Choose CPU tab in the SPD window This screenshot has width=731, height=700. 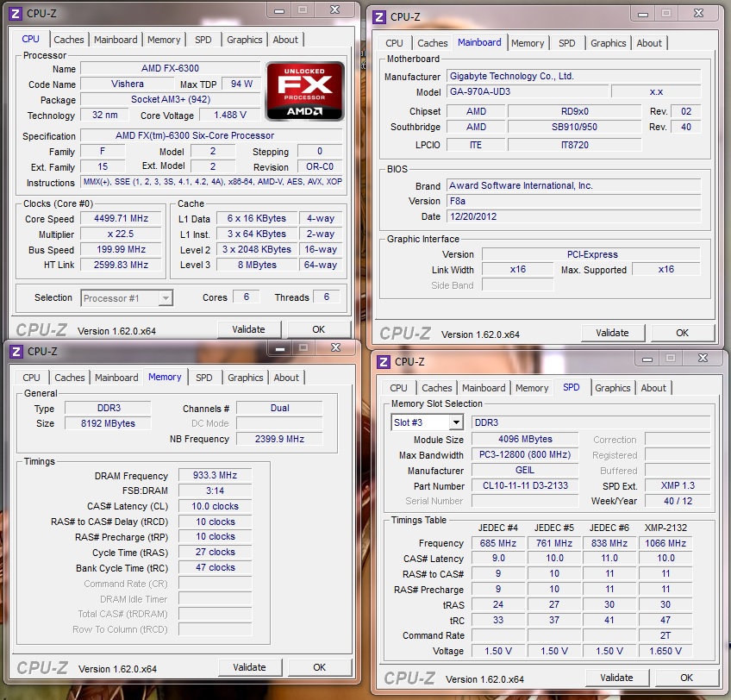[398, 388]
